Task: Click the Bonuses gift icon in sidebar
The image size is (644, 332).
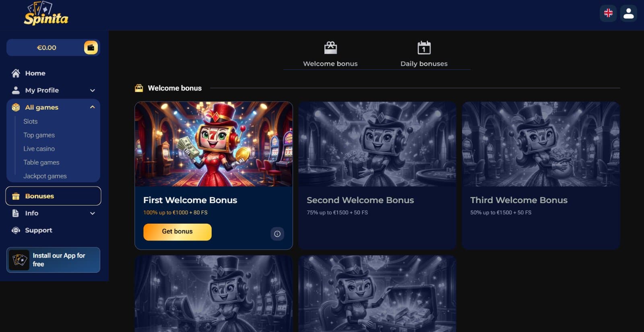Action: coord(16,196)
